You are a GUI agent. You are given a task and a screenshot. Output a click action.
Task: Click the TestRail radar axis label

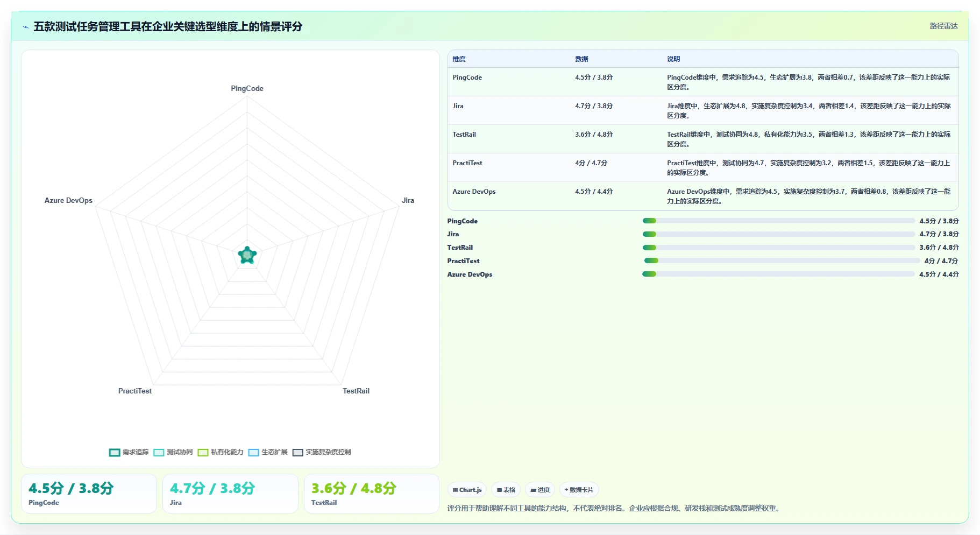[356, 391]
